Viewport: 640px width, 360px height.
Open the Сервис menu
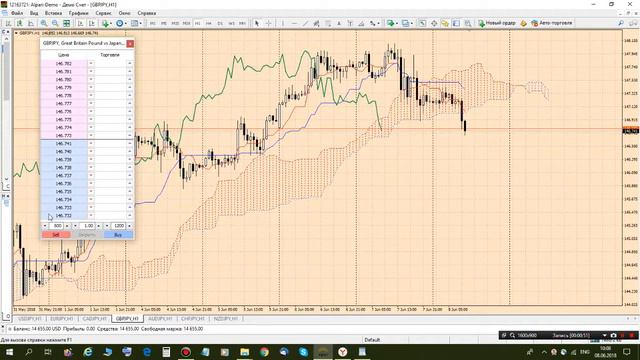pos(103,13)
